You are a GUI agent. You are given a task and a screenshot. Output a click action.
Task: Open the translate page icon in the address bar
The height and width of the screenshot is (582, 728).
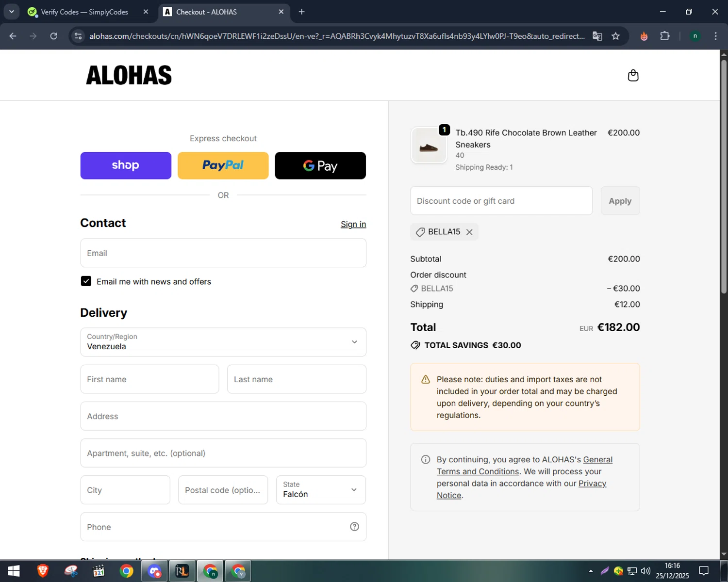597,36
